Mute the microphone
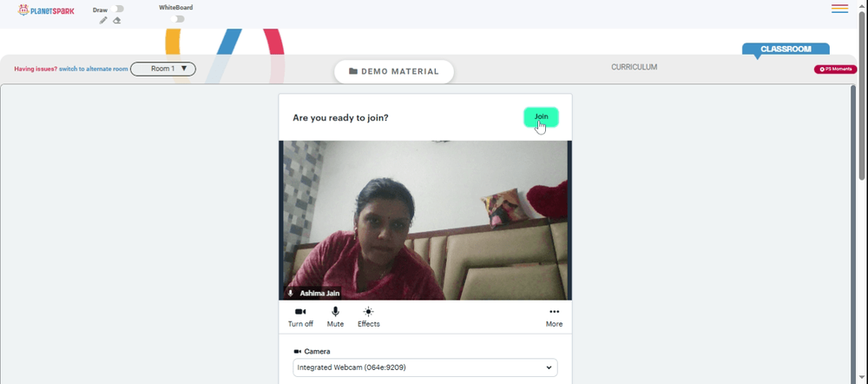868x384 pixels. point(335,317)
